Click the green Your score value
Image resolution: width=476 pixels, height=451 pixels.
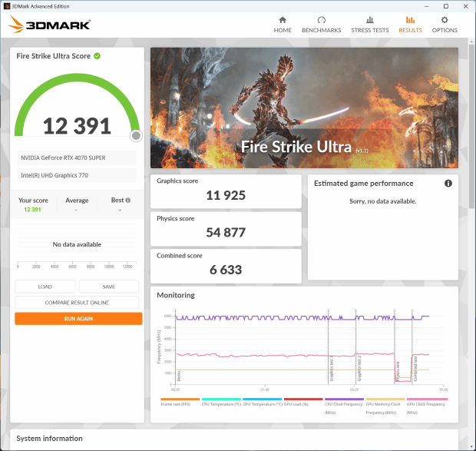coord(32,210)
